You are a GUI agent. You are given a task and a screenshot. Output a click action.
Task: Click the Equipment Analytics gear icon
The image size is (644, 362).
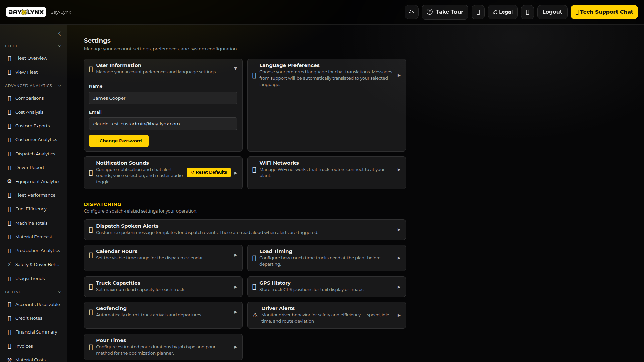tap(9, 181)
